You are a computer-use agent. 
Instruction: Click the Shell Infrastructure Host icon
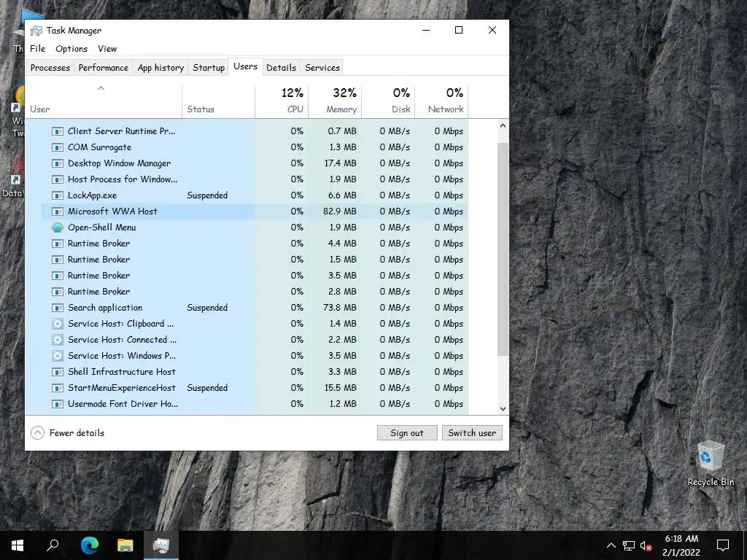58,372
